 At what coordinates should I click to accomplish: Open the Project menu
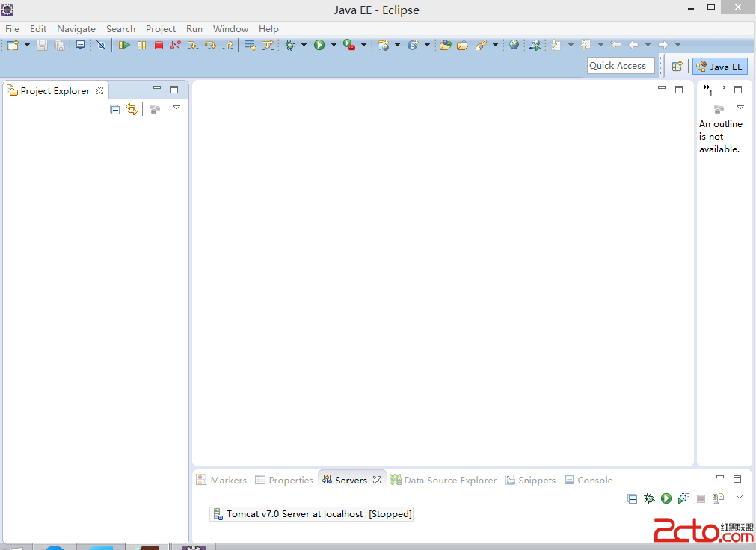click(x=161, y=29)
